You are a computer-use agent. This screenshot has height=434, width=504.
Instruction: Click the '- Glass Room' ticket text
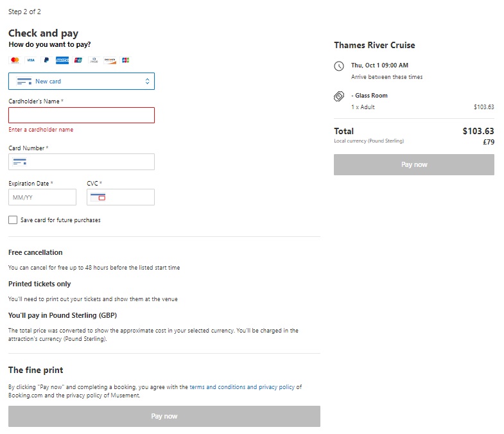[x=369, y=96]
